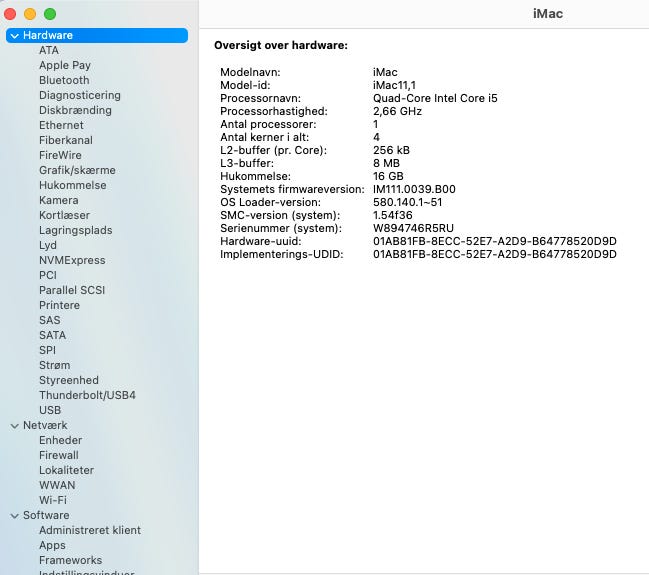Open the SATA sidebar entry
Screen dimensions: 649x575
(x=53, y=335)
